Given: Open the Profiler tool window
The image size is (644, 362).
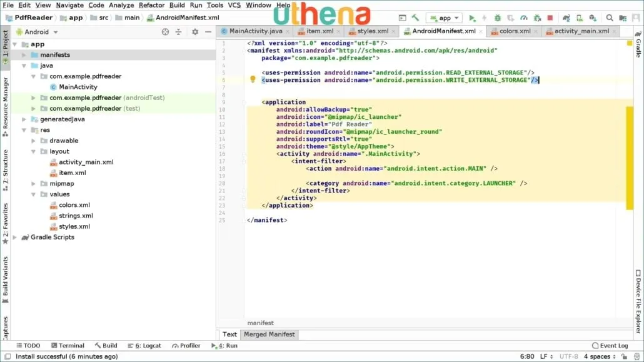Looking at the screenshot, I should tap(186, 346).
